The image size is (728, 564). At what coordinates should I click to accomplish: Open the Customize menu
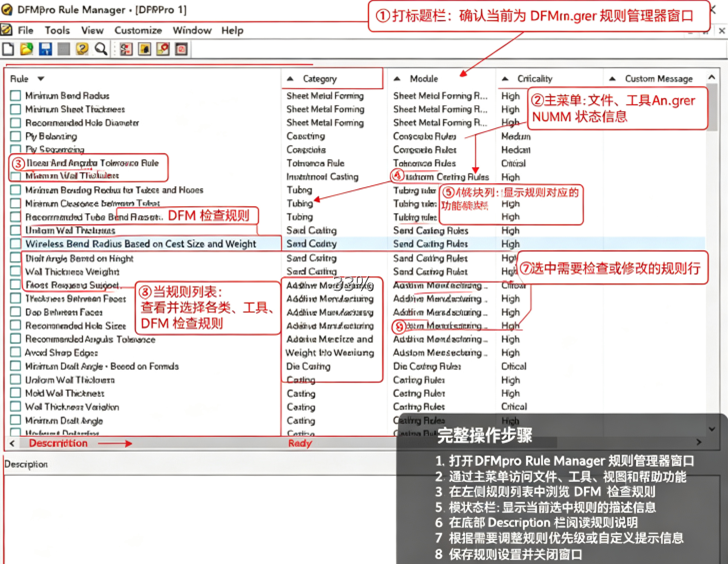click(x=138, y=30)
